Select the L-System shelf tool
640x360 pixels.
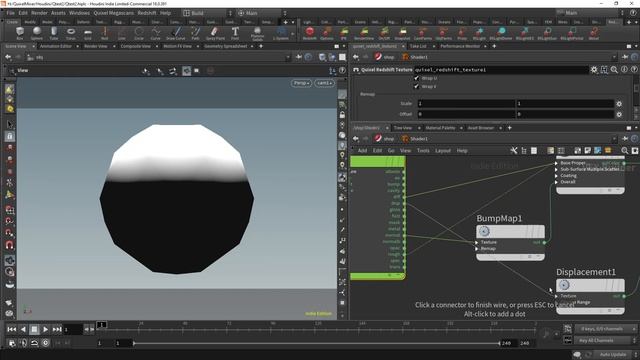[281, 33]
